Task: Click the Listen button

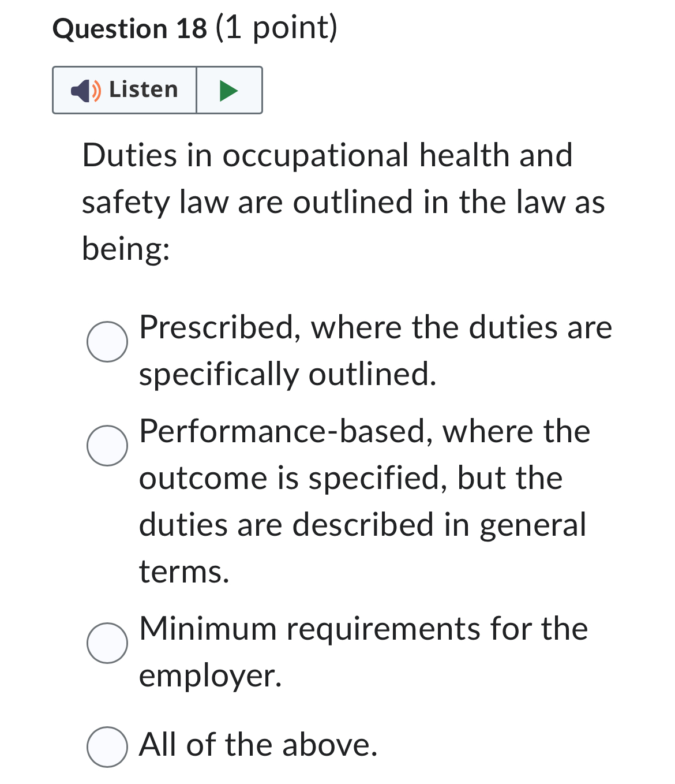Action: pyautogui.click(x=124, y=89)
